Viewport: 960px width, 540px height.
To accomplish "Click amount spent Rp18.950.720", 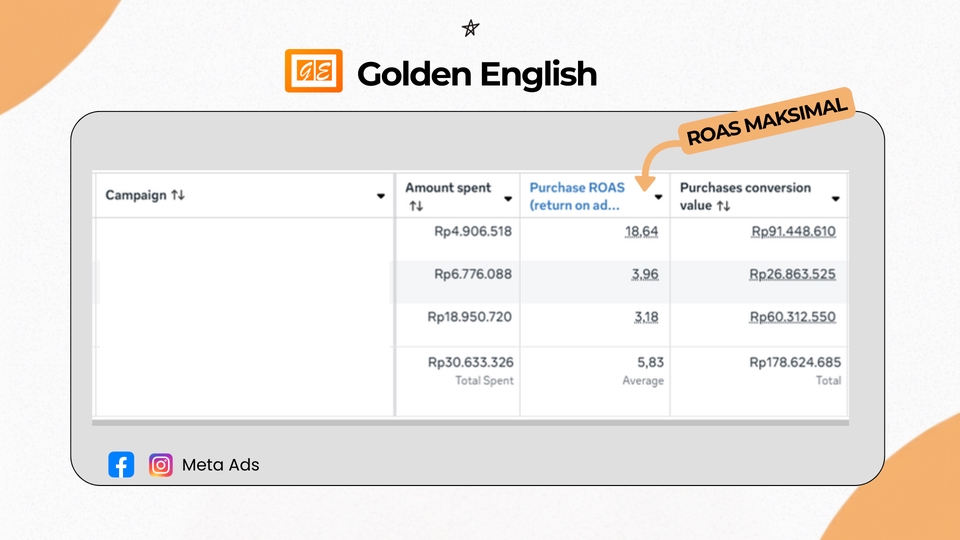I will [x=470, y=317].
